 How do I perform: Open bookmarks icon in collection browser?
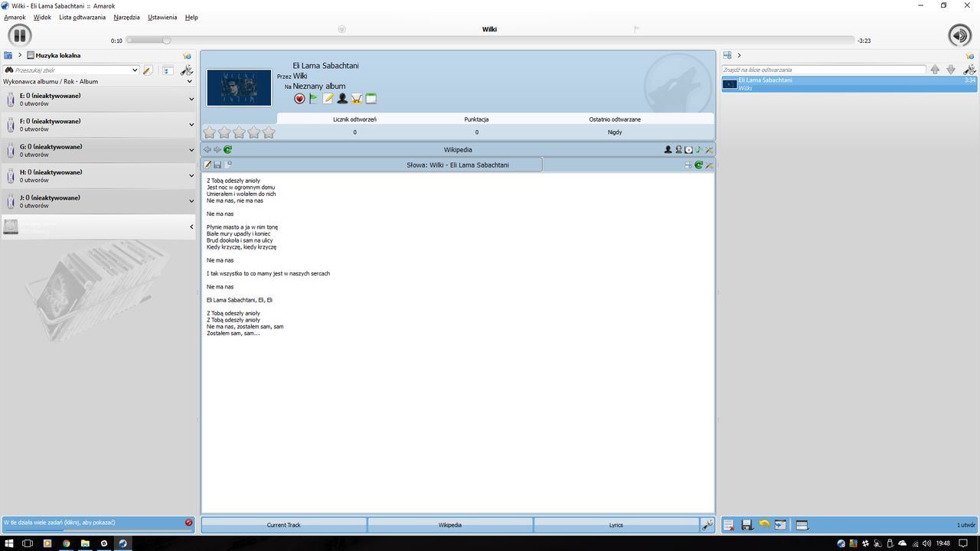pos(187,56)
